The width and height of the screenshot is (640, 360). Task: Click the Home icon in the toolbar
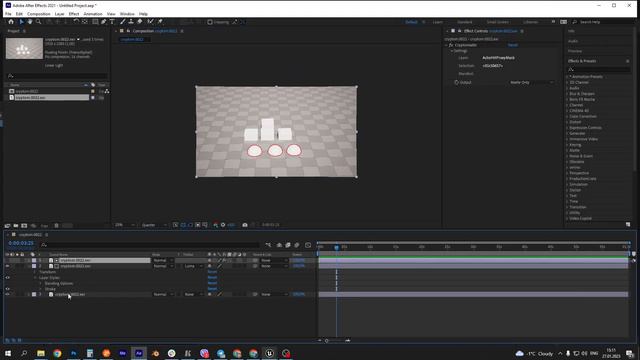(11, 22)
